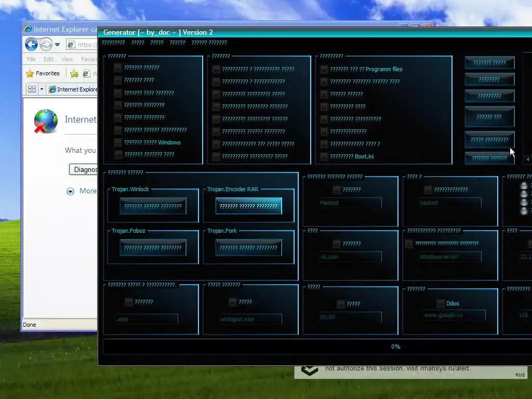Screen dimensions: 532x399
Task: Open the View menu in Internet Explorer
Action: point(67,59)
